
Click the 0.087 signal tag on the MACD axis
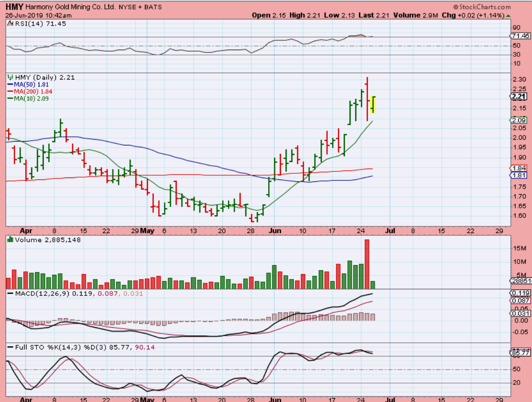tap(521, 301)
